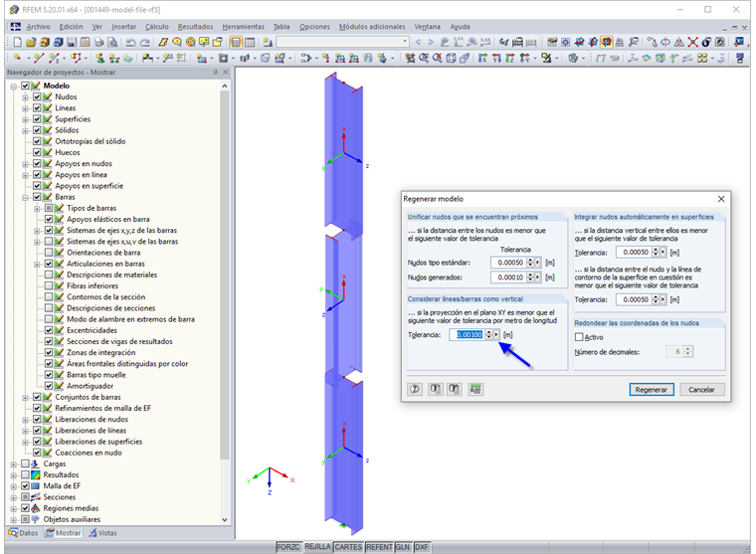
Task: Click the previous load case arrow
Action: point(418,42)
